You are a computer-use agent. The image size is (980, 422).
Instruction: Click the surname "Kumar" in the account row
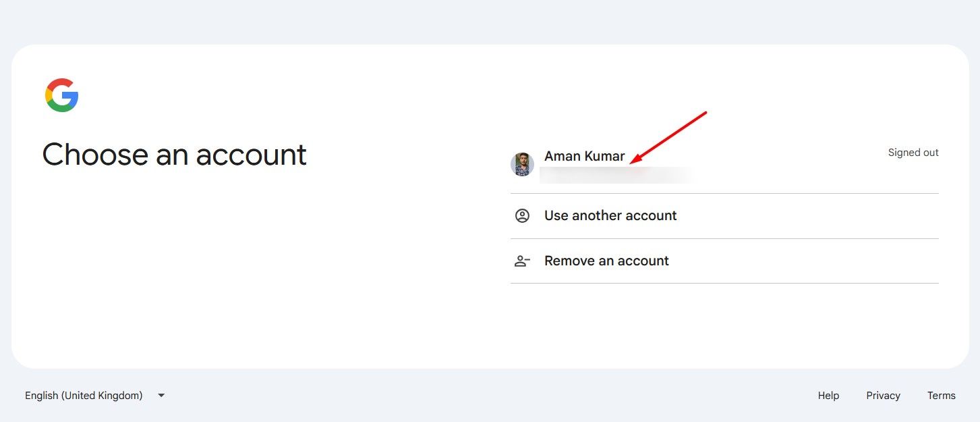[604, 156]
